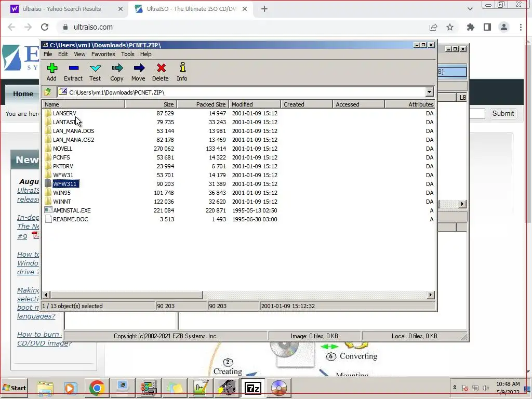Image resolution: width=532 pixels, height=399 pixels.
Task: Sort by the Name column header
Action: click(x=84, y=104)
